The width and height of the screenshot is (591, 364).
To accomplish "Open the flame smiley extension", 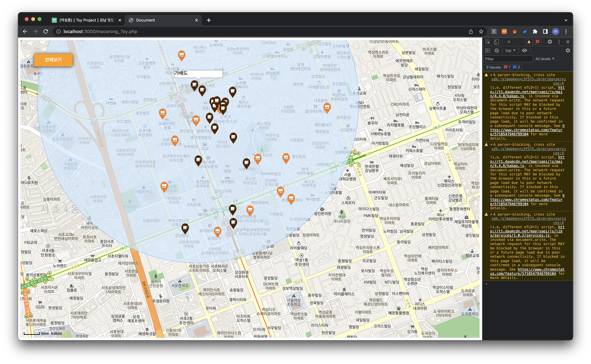I will coord(514,31).
